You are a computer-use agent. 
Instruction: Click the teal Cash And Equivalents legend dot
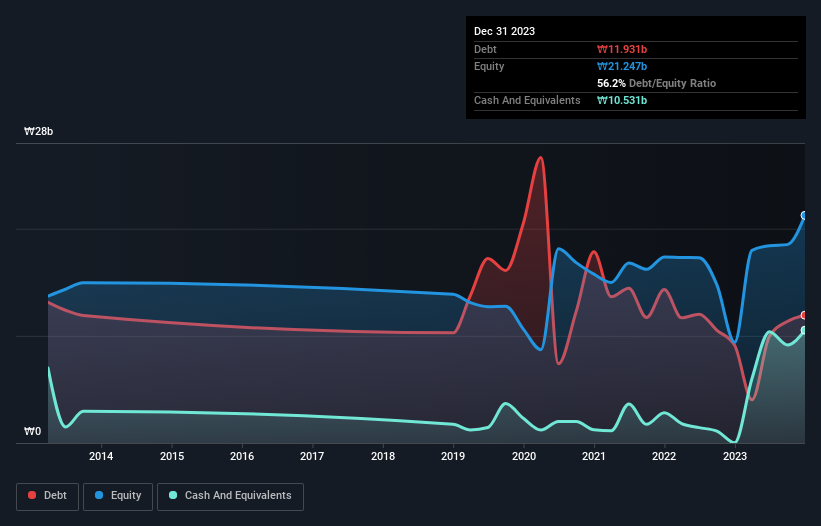(173, 495)
